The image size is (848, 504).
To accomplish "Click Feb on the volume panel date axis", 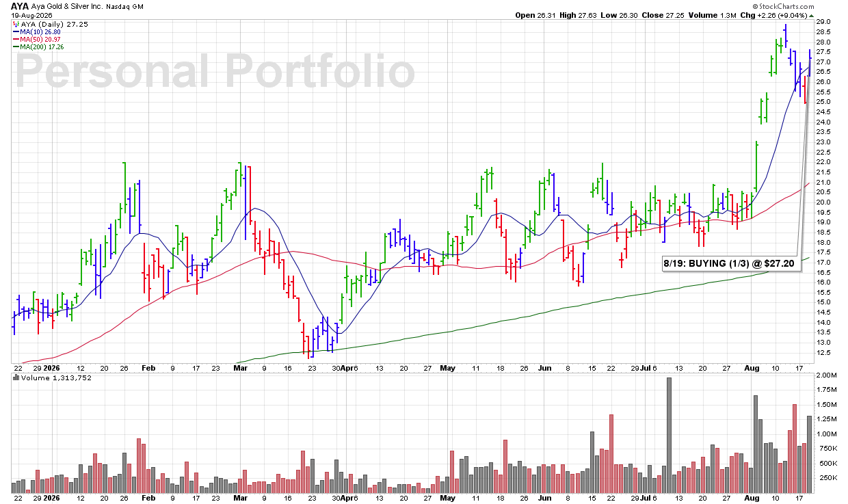I will [148, 499].
